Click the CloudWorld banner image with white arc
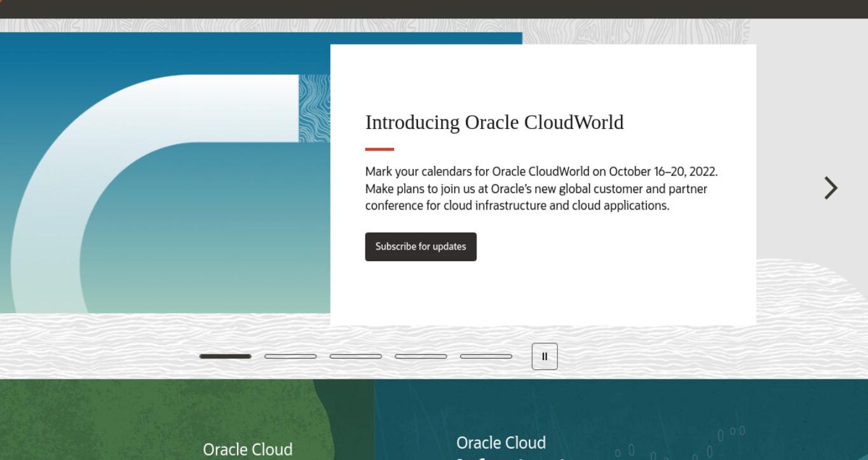 165,173
